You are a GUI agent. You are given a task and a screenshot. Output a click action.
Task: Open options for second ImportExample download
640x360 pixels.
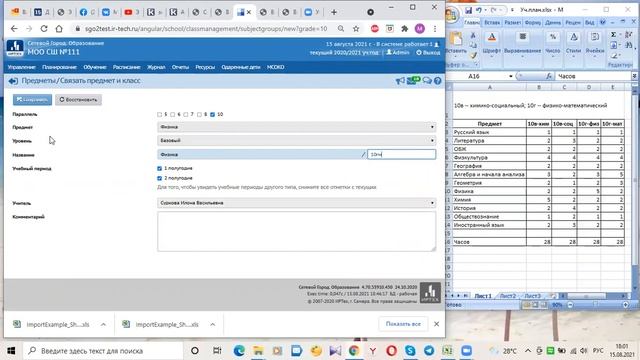tap(213, 324)
